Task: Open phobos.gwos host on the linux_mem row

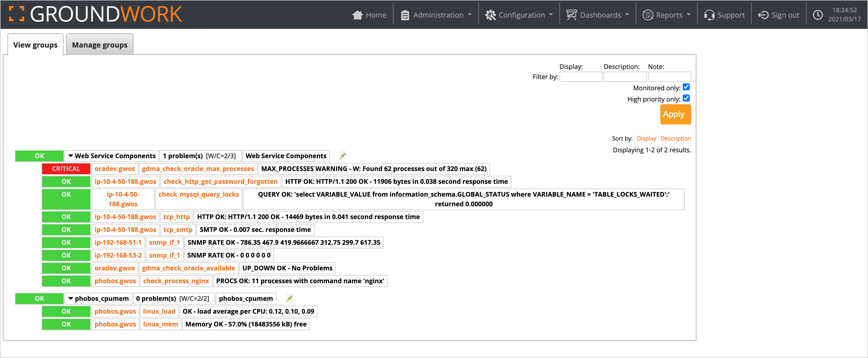Action: [x=115, y=324]
